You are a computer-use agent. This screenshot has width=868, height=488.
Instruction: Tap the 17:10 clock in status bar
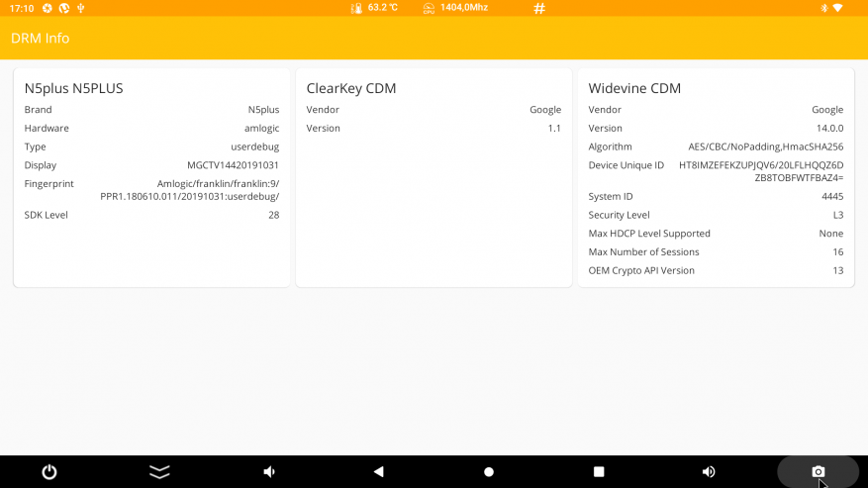pos(22,8)
